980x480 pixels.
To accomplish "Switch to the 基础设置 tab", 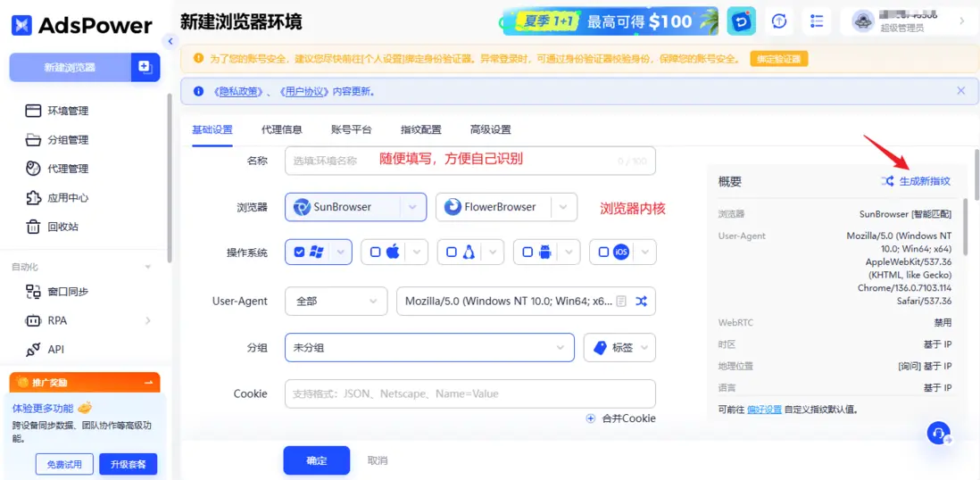I will click(212, 130).
